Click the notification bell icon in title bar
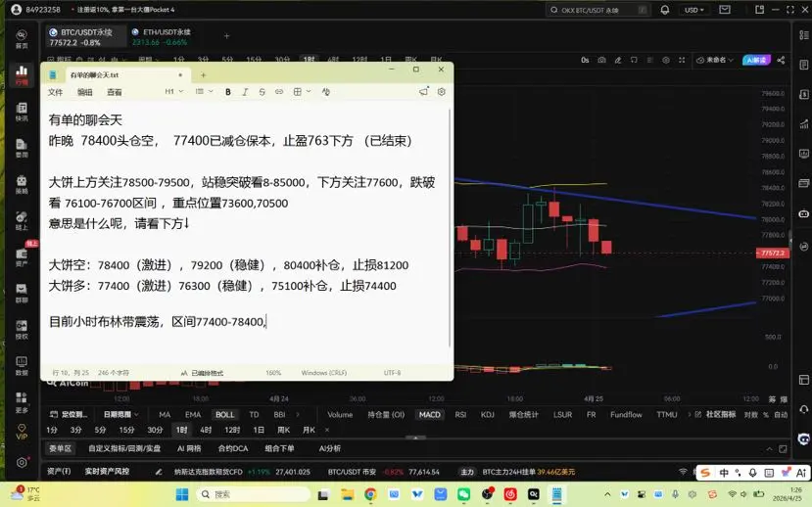This screenshot has height=507, width=812. (665, 10)
